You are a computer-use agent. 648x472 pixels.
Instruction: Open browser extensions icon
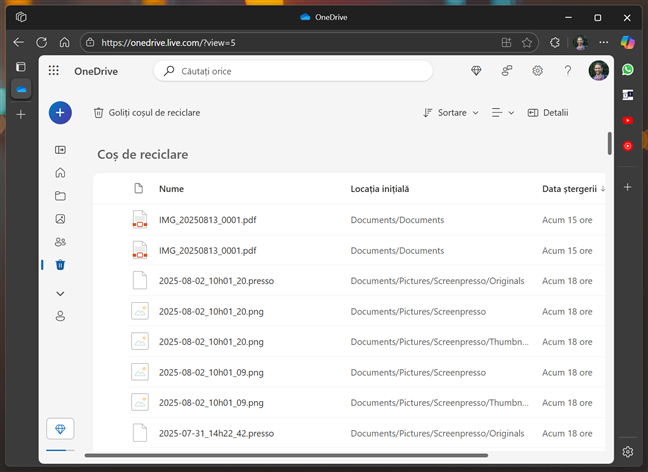coord(555,43)
